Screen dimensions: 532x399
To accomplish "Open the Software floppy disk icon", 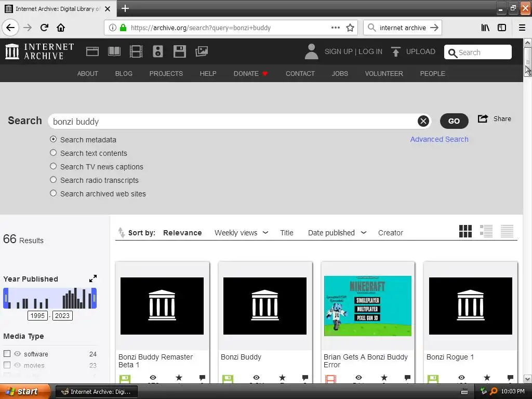I will coord(179,51).
